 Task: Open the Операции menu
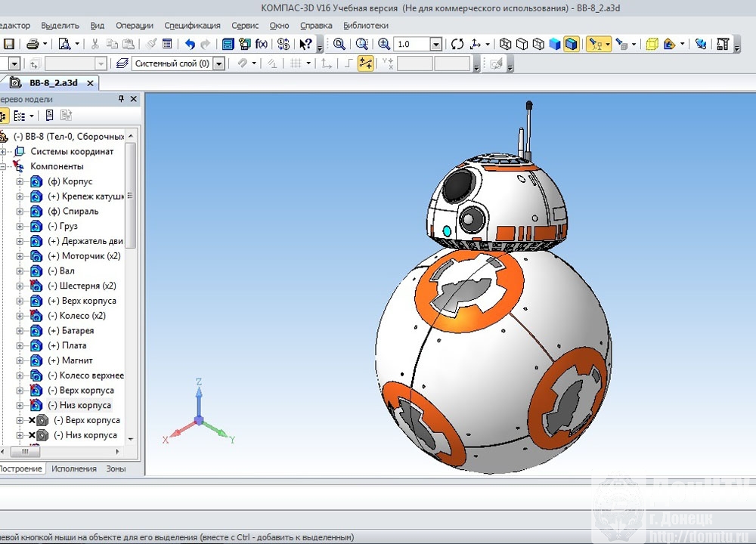(x=136, y=26)
